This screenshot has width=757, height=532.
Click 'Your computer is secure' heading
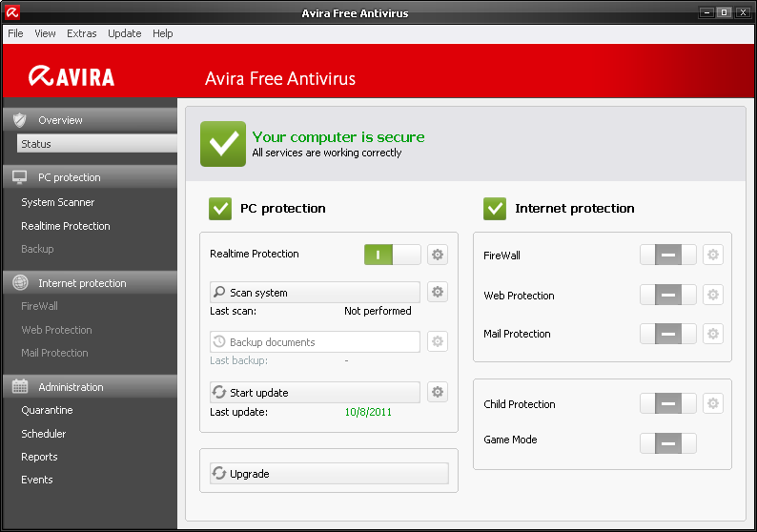(x=338, y=137)
